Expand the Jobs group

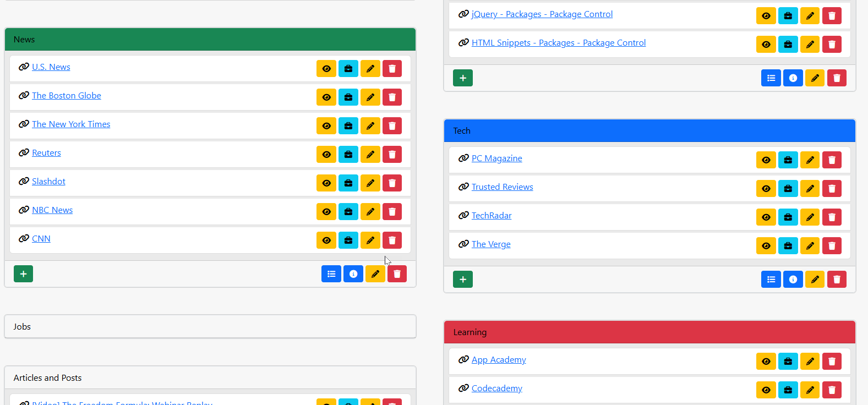(x=210, y=327)
